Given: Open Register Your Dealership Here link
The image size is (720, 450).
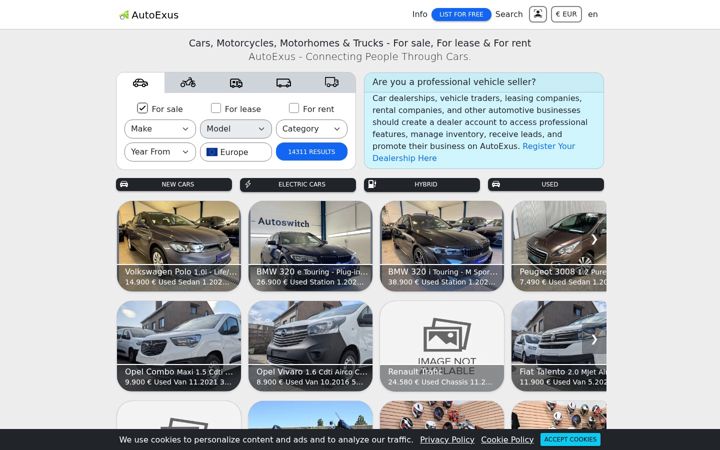Looking at the screenshot, I should click(x=473, y=152).
